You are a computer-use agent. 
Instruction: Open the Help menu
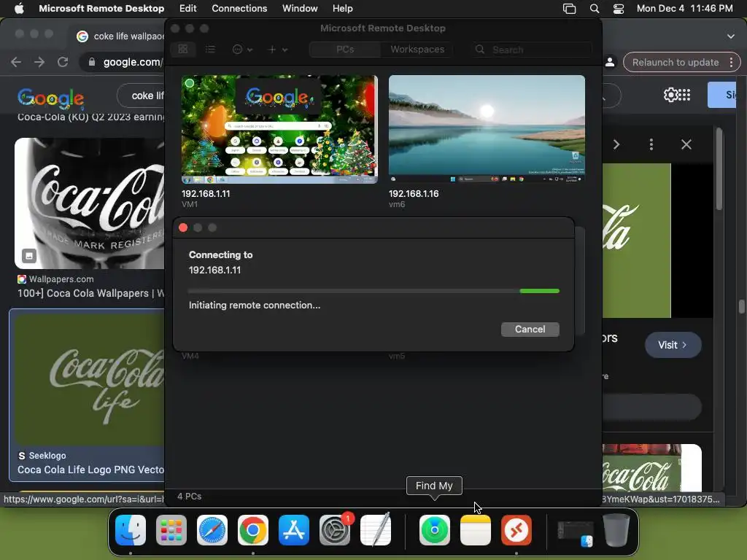tap(343, 8)
